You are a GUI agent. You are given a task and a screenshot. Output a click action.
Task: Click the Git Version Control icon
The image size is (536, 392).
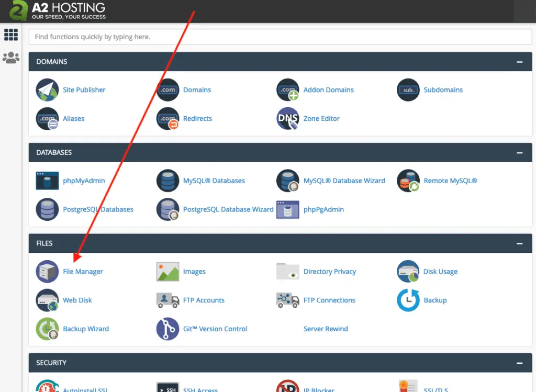[x=167, y=329]
